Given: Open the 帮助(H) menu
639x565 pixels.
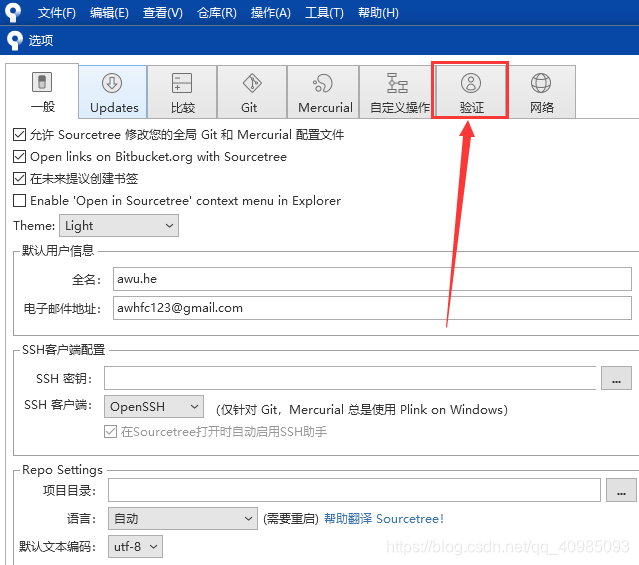Looking at the screenshot, I should [x=378, y=13].
